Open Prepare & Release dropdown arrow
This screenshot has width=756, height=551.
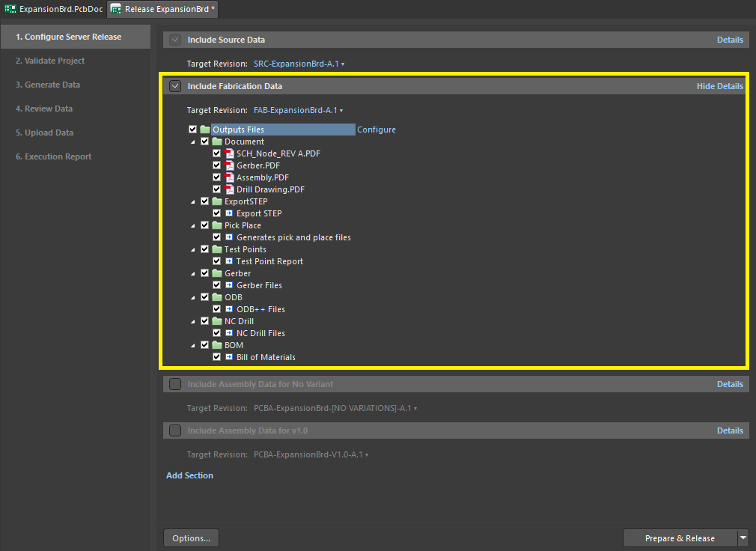743,538
